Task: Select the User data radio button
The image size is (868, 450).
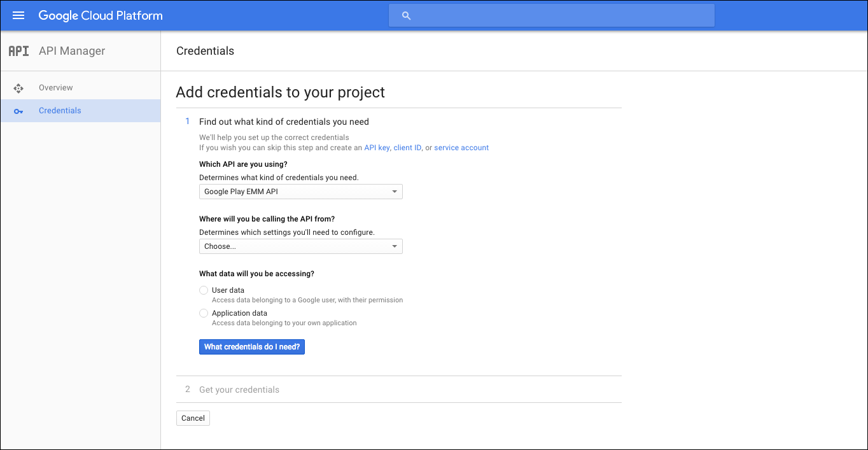Action: [x=204, y=290]
